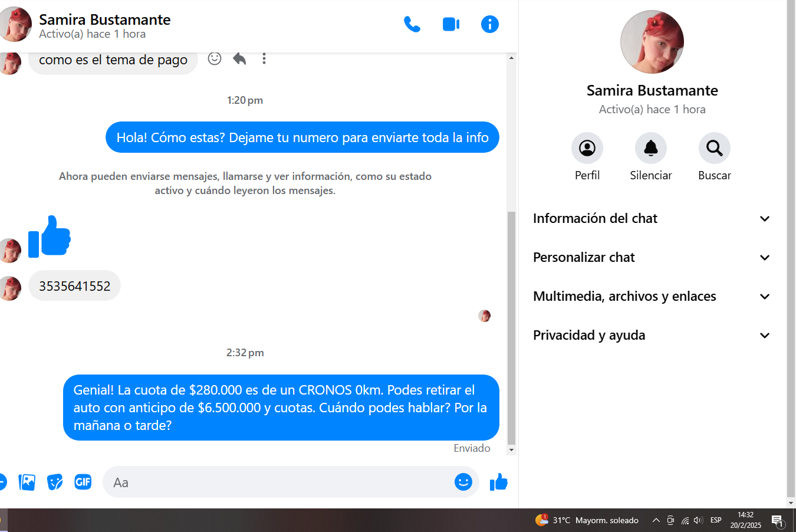Click the 'Ahora pueden enviarse mensajes' notice

coord(245,183)
